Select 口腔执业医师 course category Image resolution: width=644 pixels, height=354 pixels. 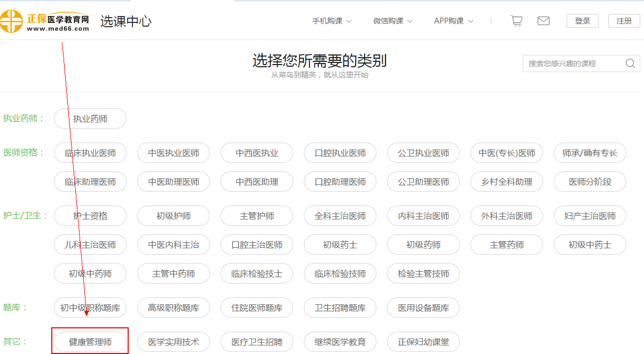[340, 153]
